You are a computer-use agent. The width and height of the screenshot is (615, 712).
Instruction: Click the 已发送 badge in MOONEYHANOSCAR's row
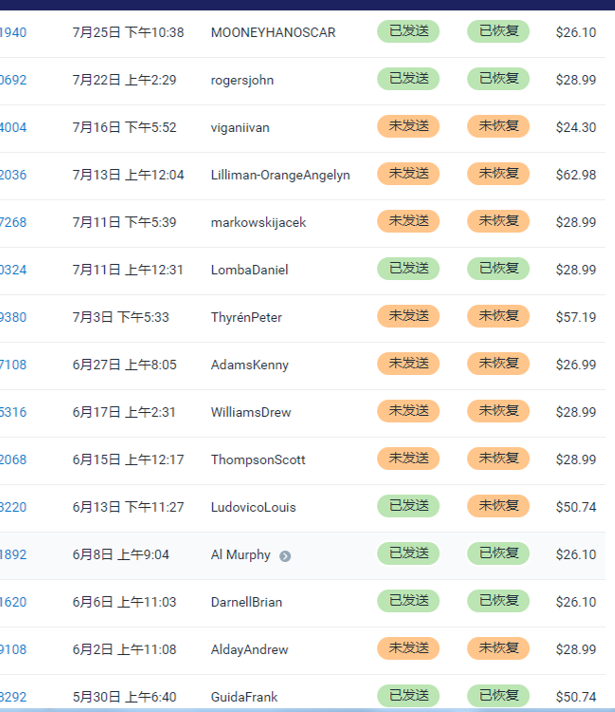[408, 32]
